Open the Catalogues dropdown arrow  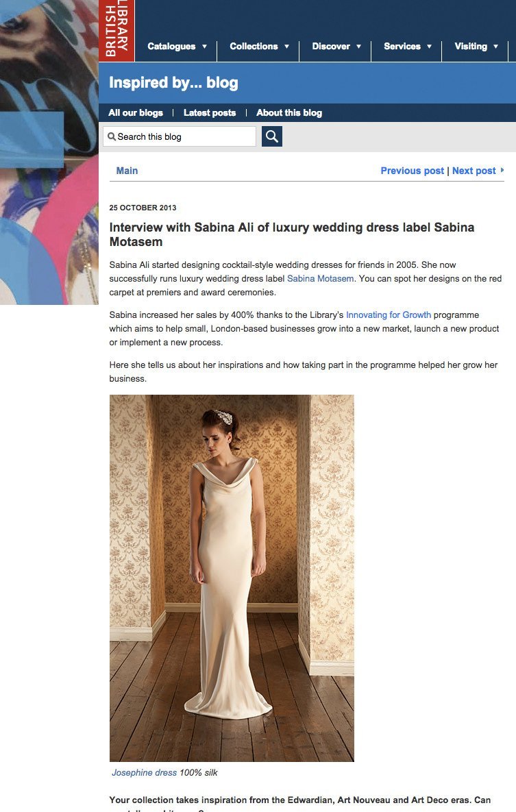tap(205, 47)
